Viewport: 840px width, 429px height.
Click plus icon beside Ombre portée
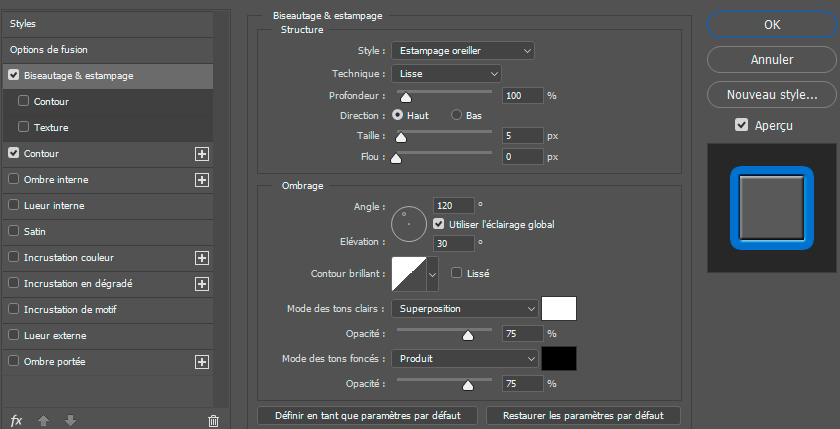(201, 362)
